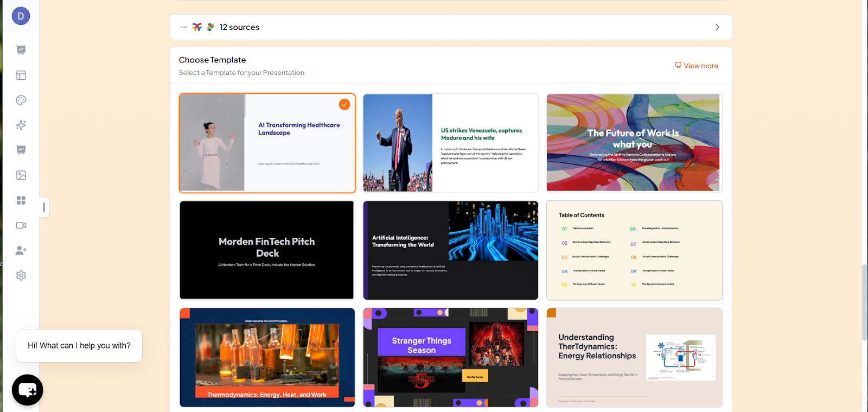
Task: Open the four-dot apps sidebar icon
Action: click(x=21, y=200)
